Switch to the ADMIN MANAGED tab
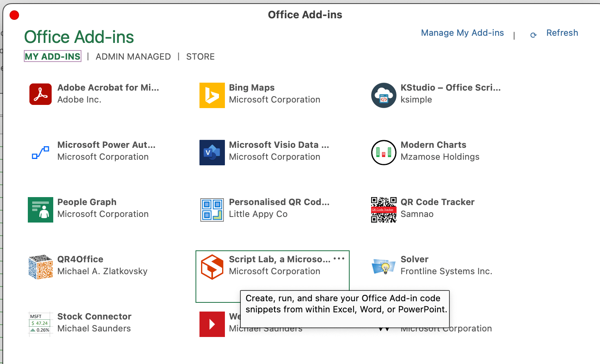600x364 pixels. point(133,56)
